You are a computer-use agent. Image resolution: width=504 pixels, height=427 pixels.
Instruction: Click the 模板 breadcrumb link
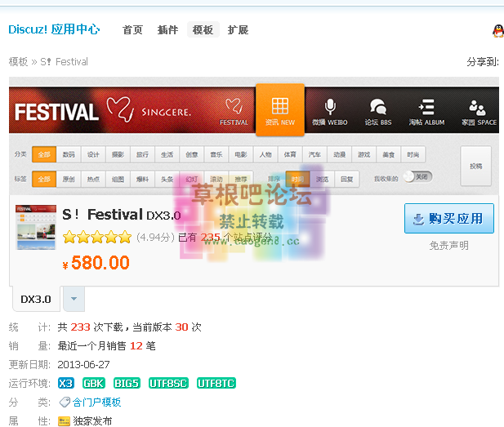point(18,62)
